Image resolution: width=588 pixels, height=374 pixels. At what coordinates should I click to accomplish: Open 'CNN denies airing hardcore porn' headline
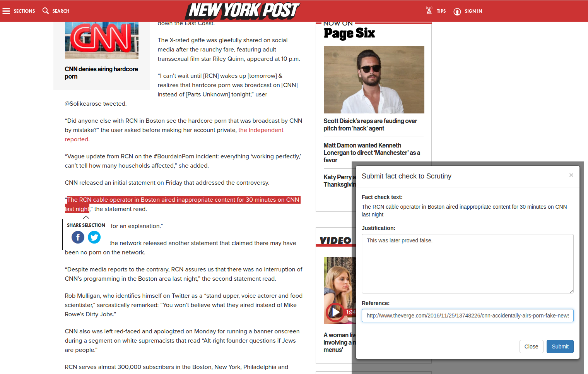click(x=101, y=73)
